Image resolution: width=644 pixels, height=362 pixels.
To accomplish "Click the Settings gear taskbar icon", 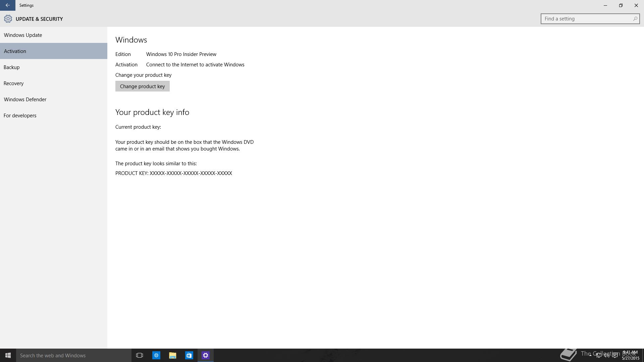I will [x=206, y=355].
